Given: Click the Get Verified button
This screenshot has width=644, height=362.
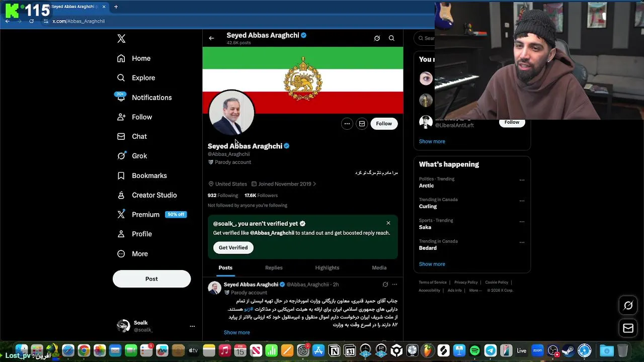Looking at the screenshot, I should 233,248.
